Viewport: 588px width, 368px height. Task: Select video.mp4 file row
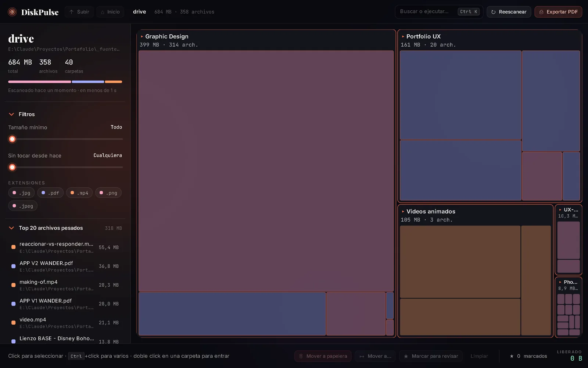65,322
